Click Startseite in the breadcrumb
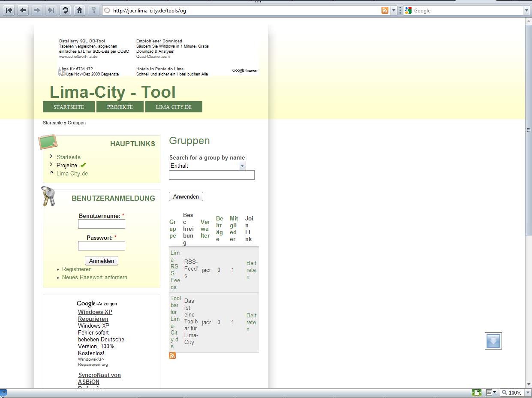Viewport: 532px width, 398px height. tap(53, 123)
